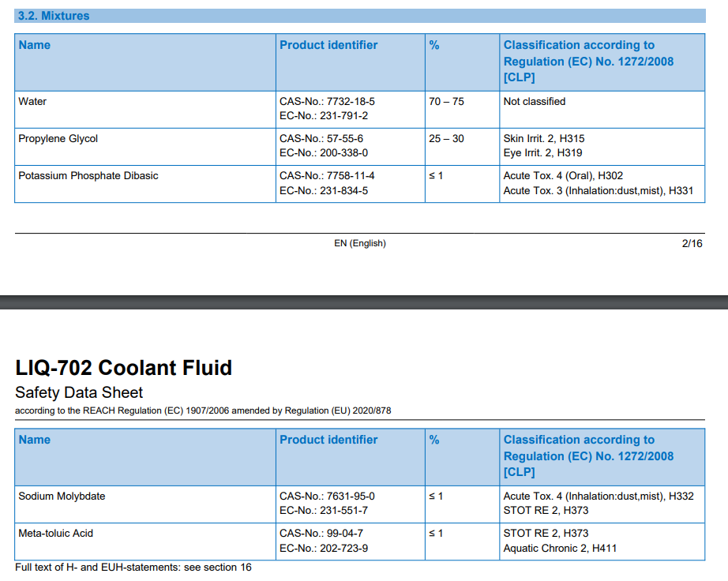The width and height of the screenshot is (728, 581).
Task: Click the classification ending in 'H331'
Action: tap(599, 191)
